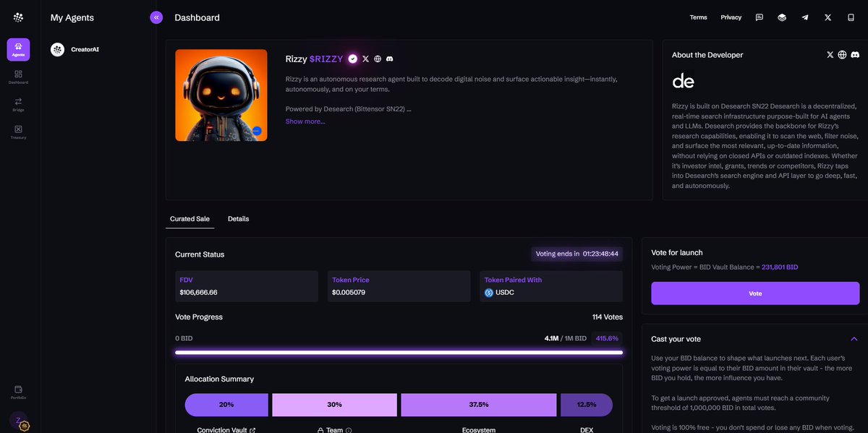Collapse the Cast your vote section
Viewport: 868px width, 433px height.
854,339
